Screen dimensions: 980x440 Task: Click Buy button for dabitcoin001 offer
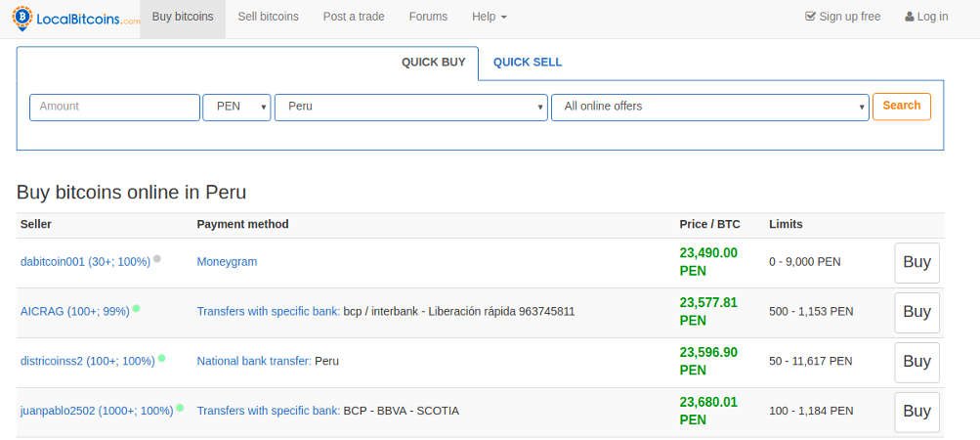[x=916, y=263]
